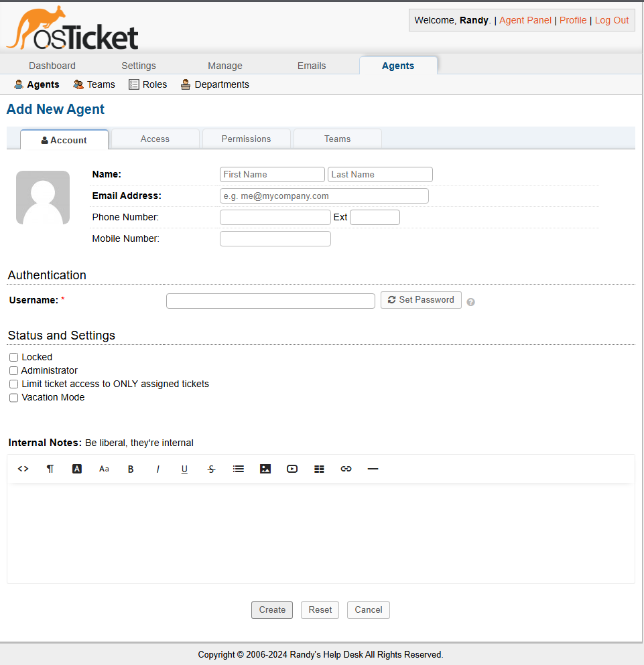The width and height of the screenshot is (644, 665).
Task: Click the Set Password button
Action: [x=421, y=300]
